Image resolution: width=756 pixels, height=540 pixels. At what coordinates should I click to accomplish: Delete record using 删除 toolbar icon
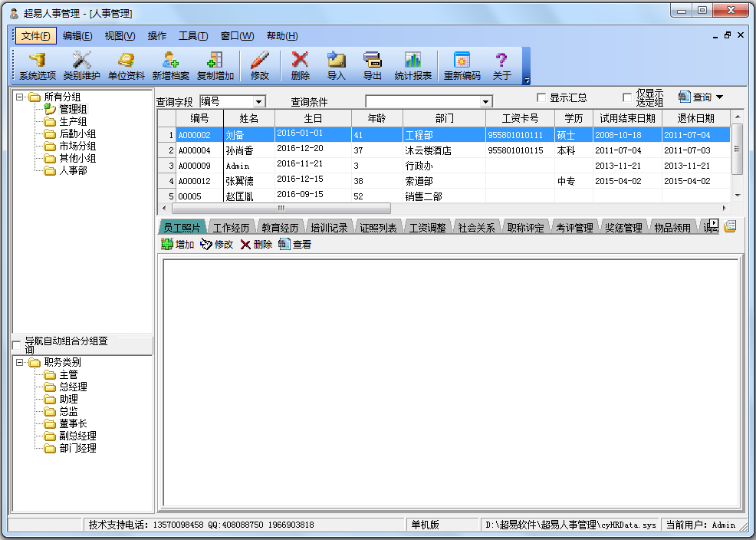click(301, 65)
